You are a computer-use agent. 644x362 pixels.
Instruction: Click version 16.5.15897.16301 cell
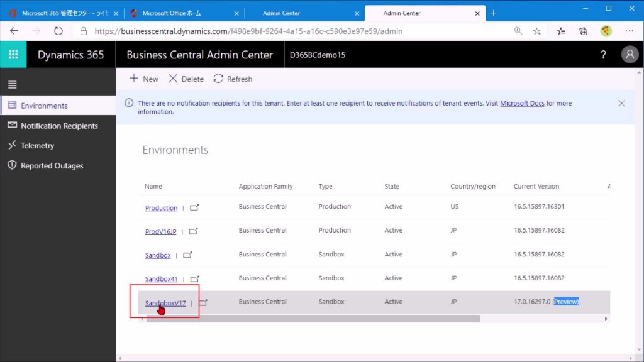(x=539, y=206)
